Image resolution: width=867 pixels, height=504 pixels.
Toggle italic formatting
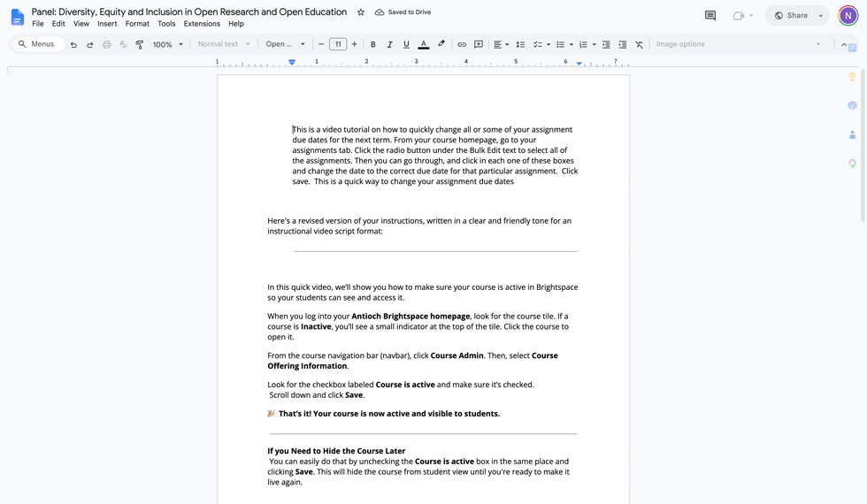coord(389,44)
